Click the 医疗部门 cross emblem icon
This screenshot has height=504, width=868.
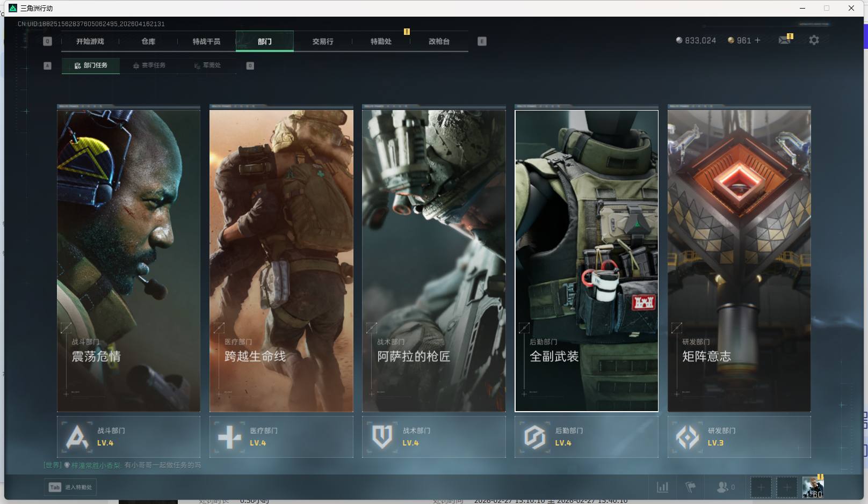[x=229, y=437]
